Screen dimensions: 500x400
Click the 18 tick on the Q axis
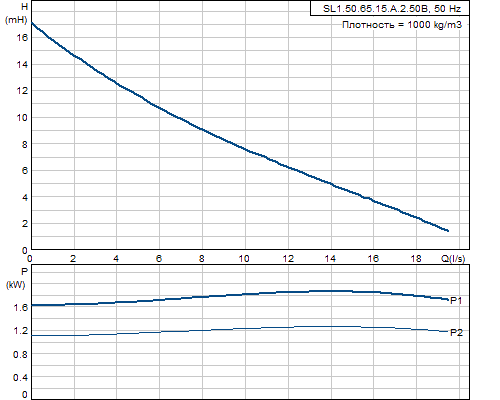coord(415,259)
